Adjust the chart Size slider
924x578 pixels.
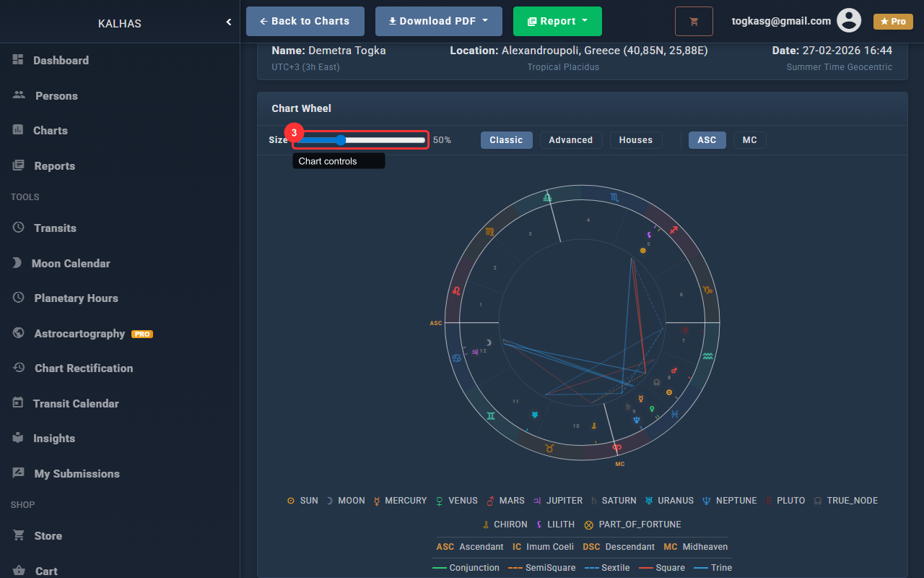pyautogui.click(x=341, y=140)
